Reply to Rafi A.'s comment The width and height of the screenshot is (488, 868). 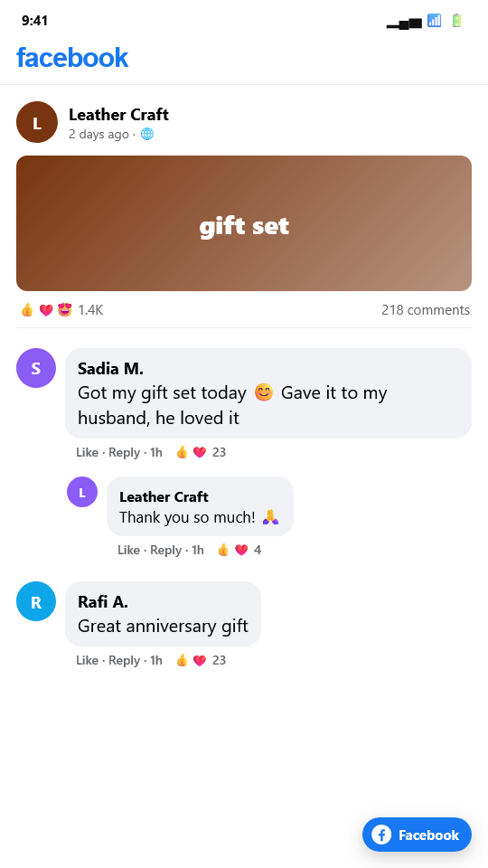pyautogui.click(x=124, y=660)
